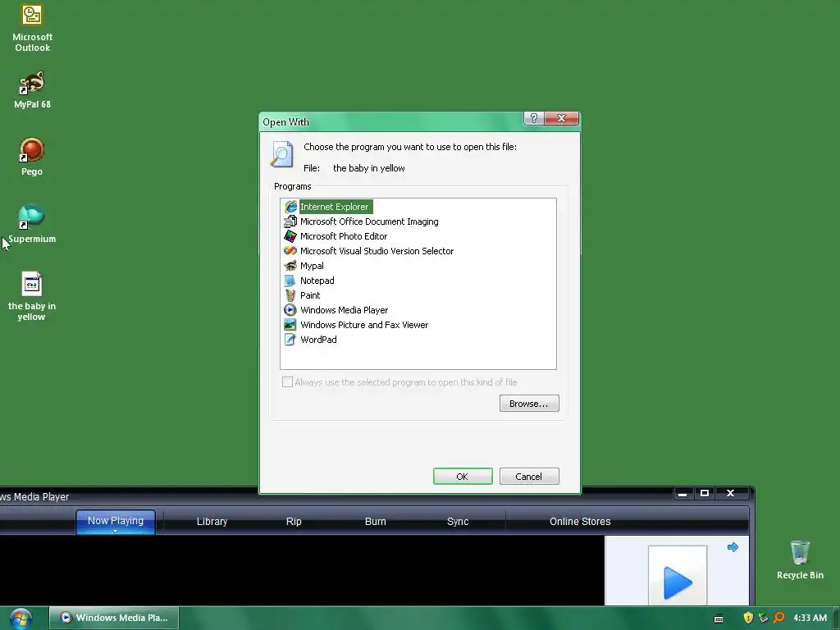Open the Library tab in Media Player

212,521
